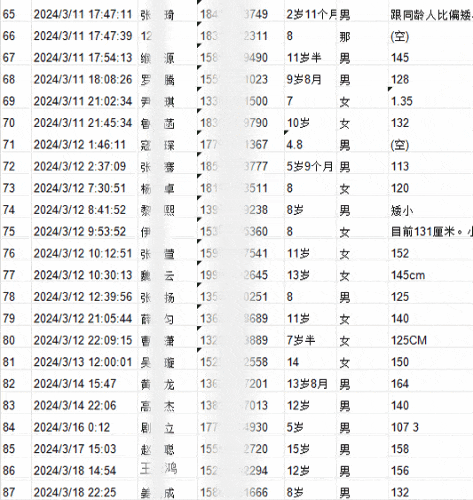
Task: Click timestamp cell 2024/3/12 2:37:09
Action: [x=84, y=166]
